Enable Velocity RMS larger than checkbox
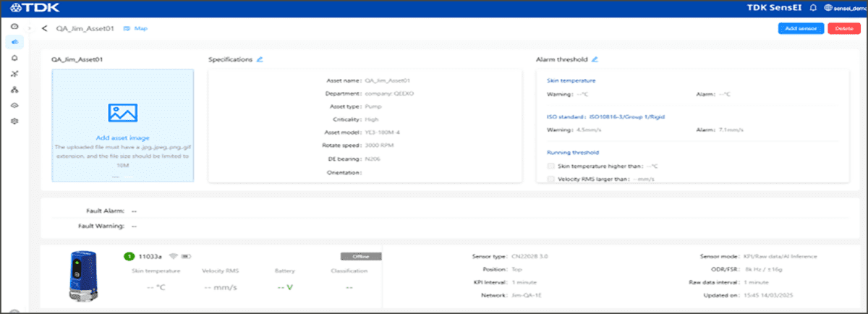The height and width of the screenshot is (314, 868). point(550,179)
